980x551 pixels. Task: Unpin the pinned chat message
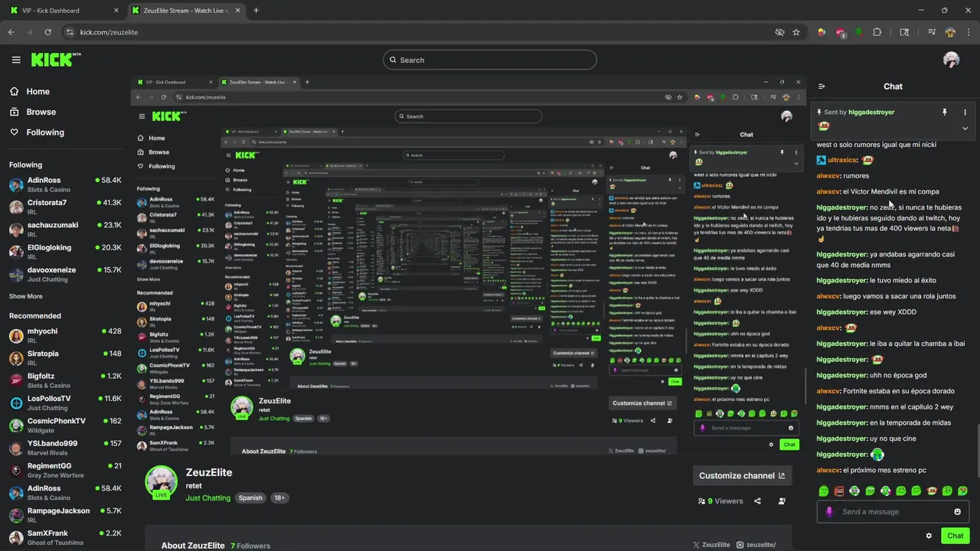pos(944,112)
